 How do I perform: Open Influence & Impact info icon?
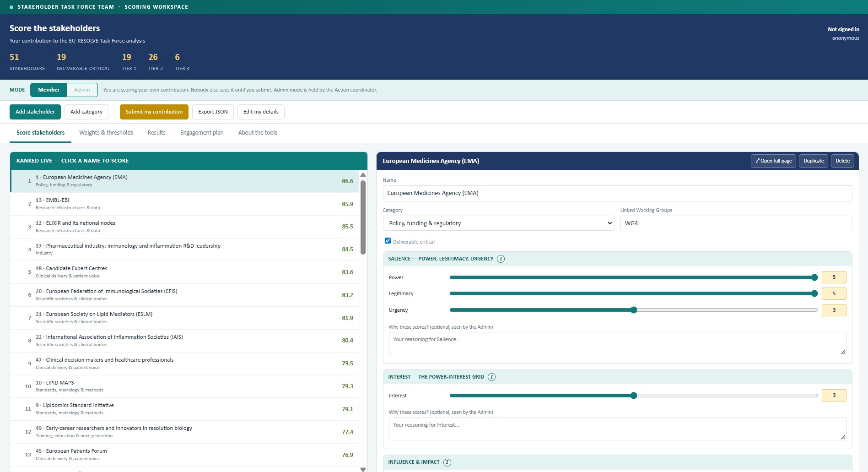point(447,462)
